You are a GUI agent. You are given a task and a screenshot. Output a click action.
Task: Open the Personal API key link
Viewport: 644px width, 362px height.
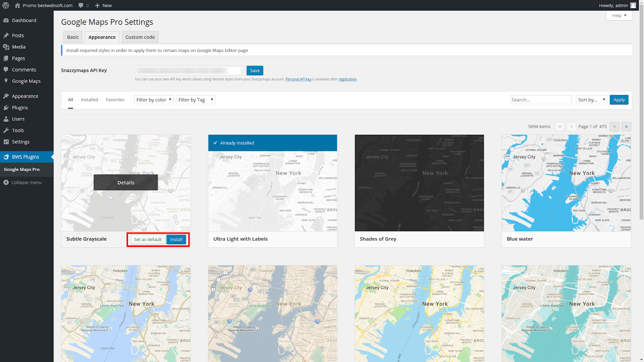pyautogui.click(x=298, y=79)
